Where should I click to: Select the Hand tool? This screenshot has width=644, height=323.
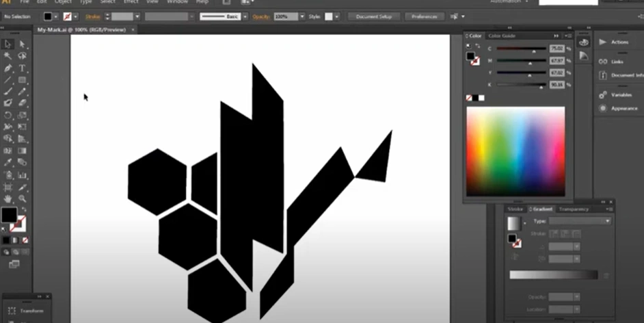coord(8,199)
